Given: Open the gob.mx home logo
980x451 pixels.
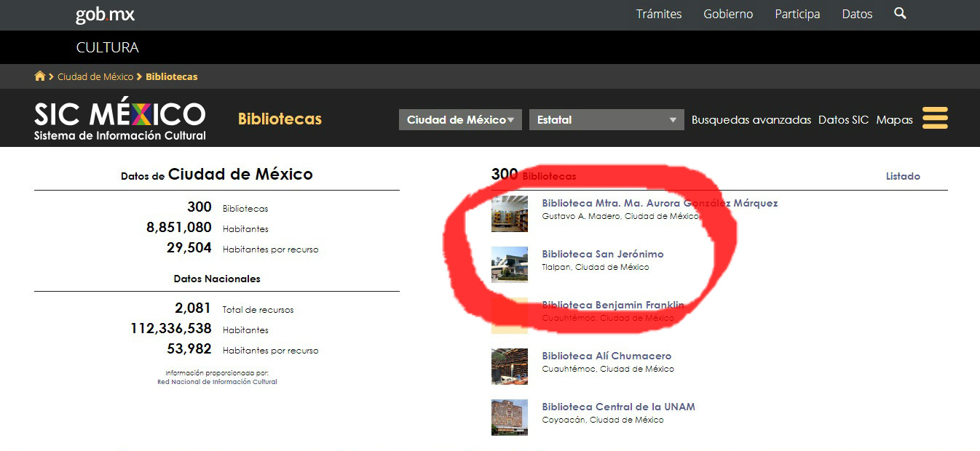Looking at the screenshot, I should (x=105, y=15).
